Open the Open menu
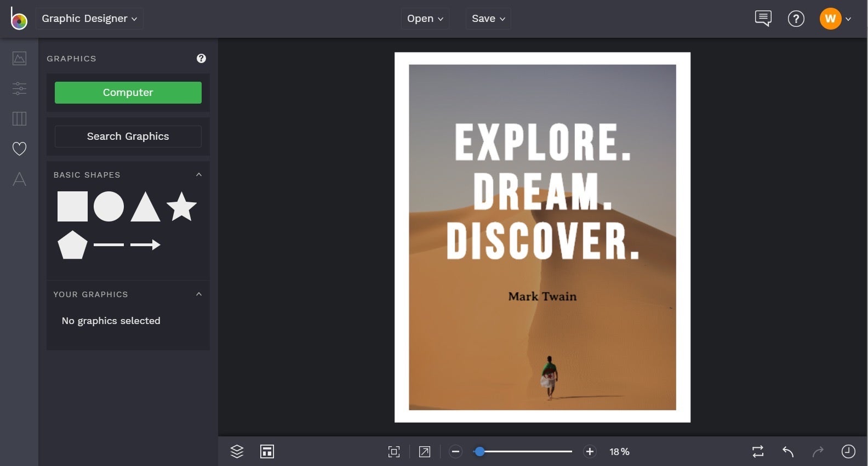Image resolution: width=868 pixels, height=466 pixels. (x=425, y=19)
